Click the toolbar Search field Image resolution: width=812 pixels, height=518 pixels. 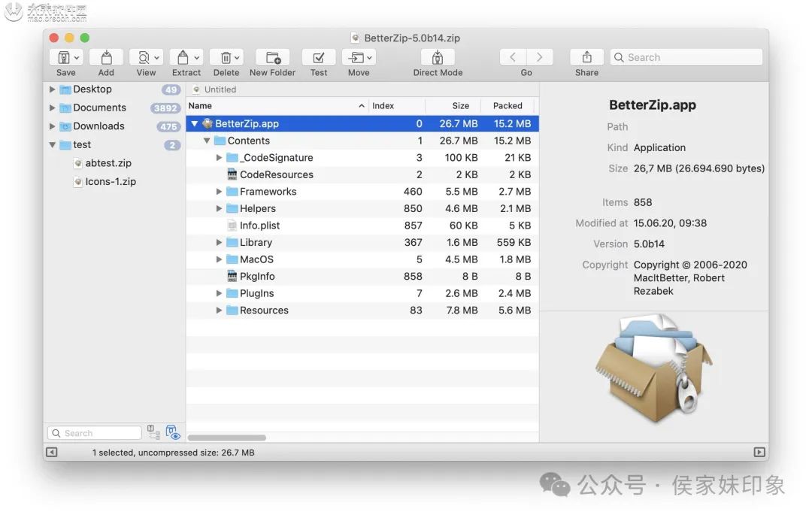(x=686, y=57)
